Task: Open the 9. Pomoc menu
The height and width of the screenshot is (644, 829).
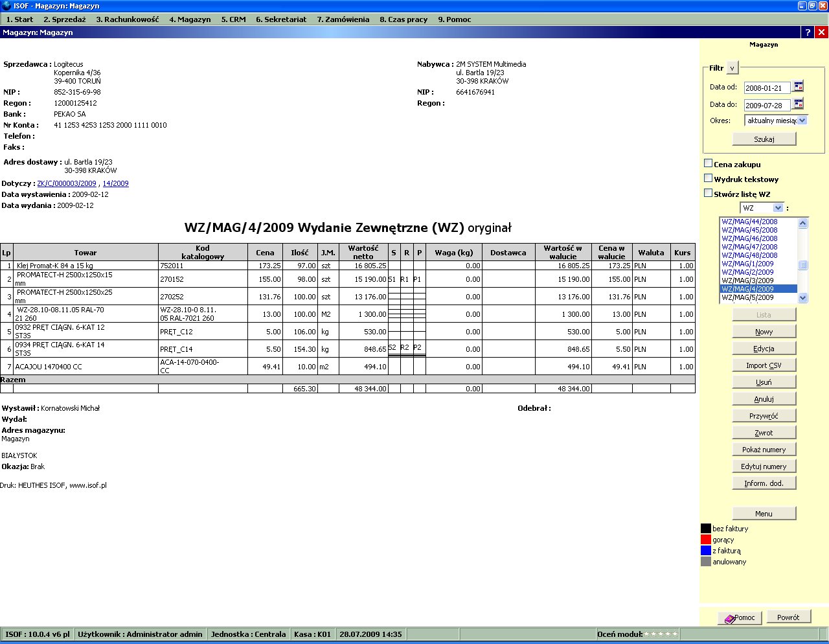Action: coord(455,19)
